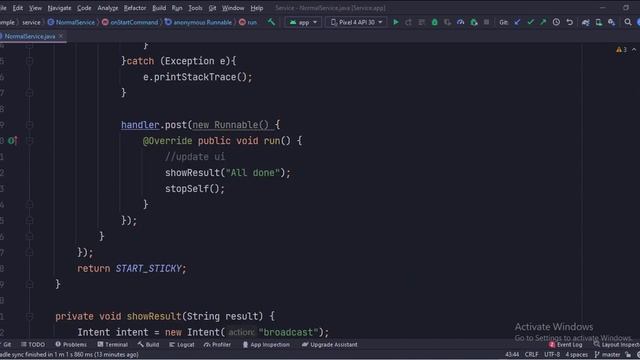Click the Git Rollback undo arrow
This screenshot has height=360, width=640.
(x=570, y=22)
